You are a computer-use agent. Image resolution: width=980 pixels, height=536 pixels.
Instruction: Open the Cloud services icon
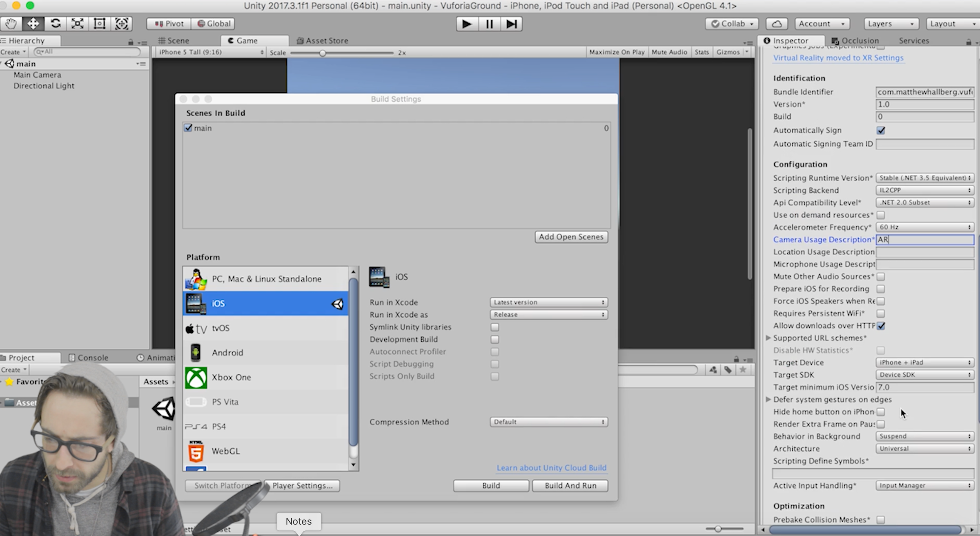(776, 24)
